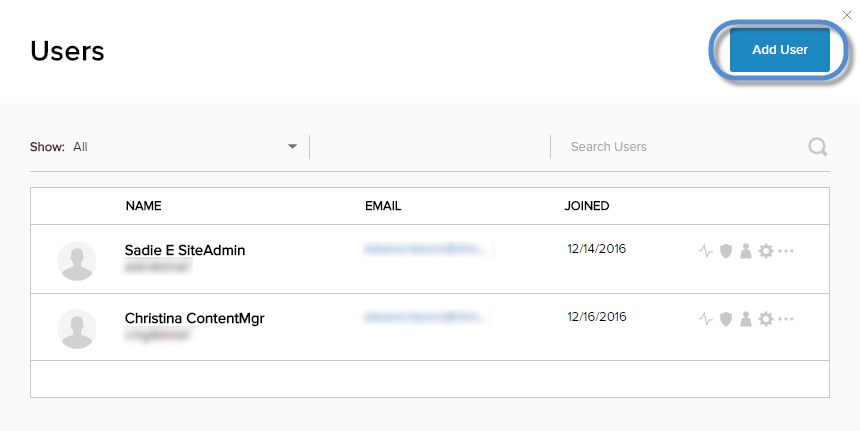Image resolution: width=860 pixels, height=431 pixels.
Task: Open activity pulse icon for Christina ContentMgr
Action: (706, 319)
